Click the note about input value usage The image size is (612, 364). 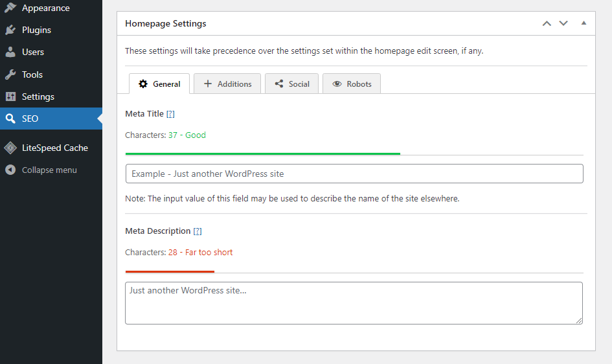[292, 199]
